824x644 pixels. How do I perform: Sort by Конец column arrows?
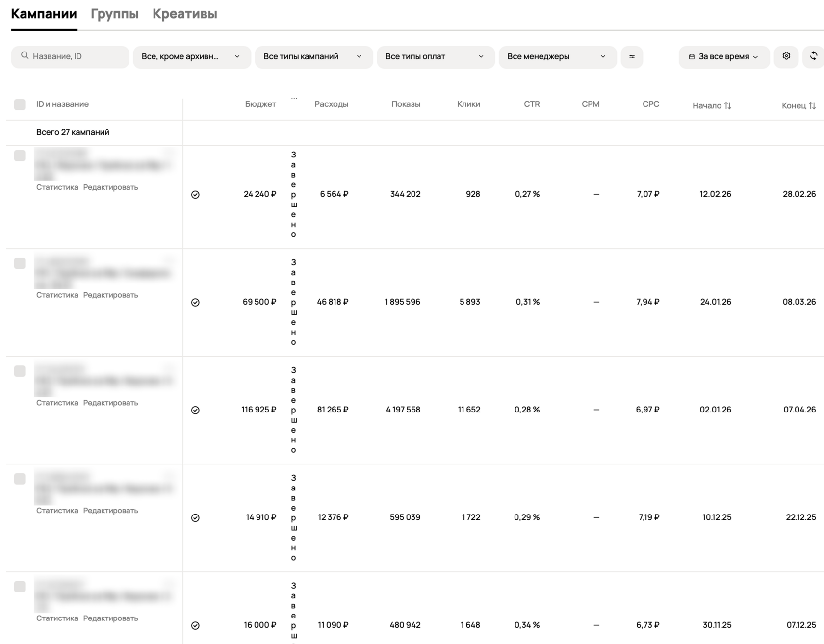(x=812, y=105)
